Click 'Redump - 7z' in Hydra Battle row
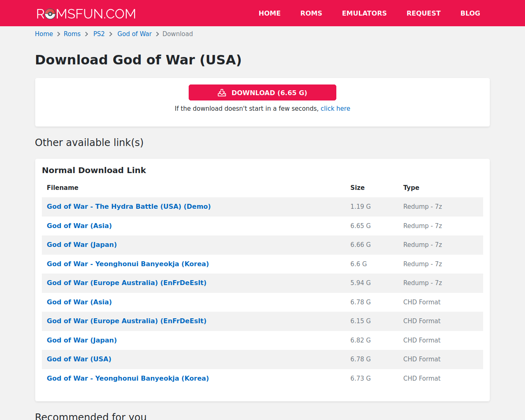 (422, 207)
